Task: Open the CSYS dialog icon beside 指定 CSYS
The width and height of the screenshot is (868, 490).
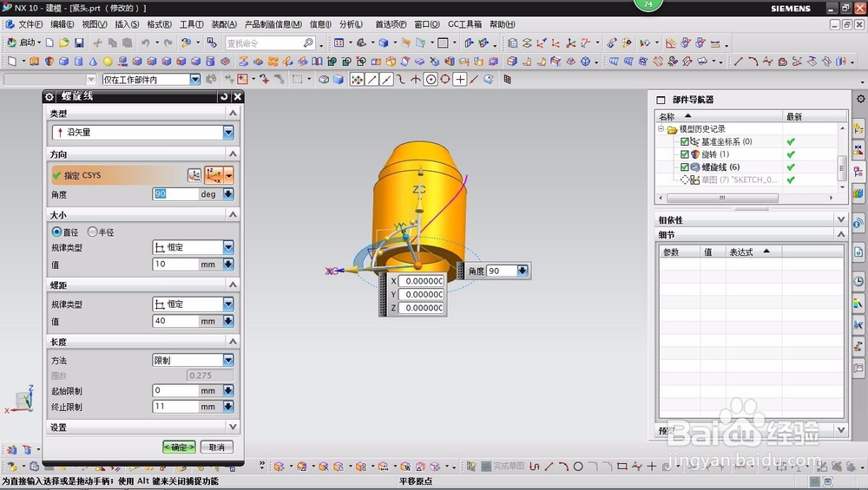Action: [194, 175]
